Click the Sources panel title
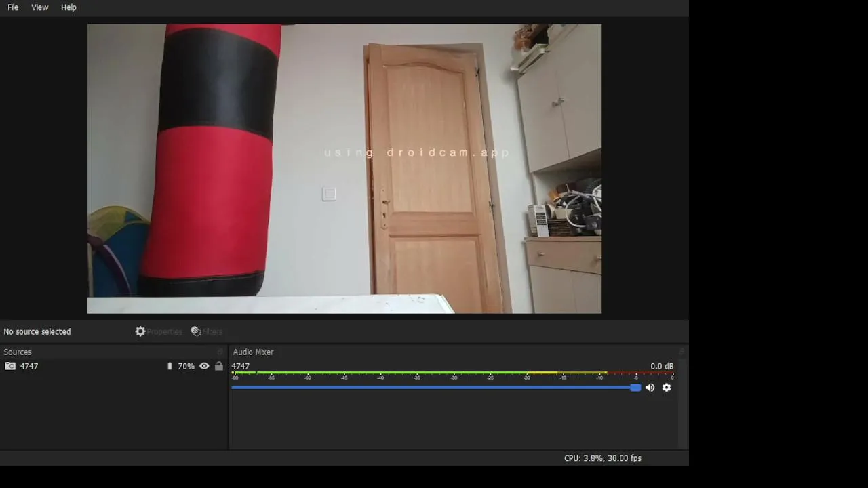The image size is (868, 488). coord(18,352)
